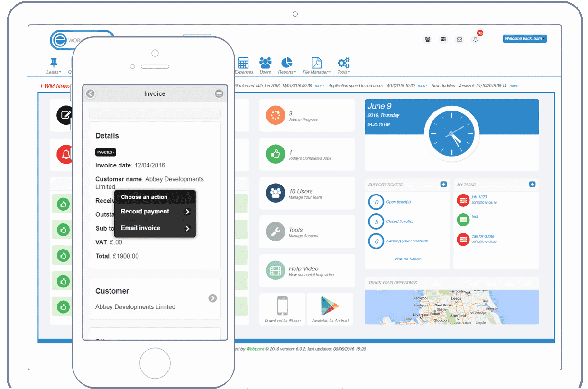588x389 pixels.
Task: Click the green icon beside test task
Action: point(462,220)
